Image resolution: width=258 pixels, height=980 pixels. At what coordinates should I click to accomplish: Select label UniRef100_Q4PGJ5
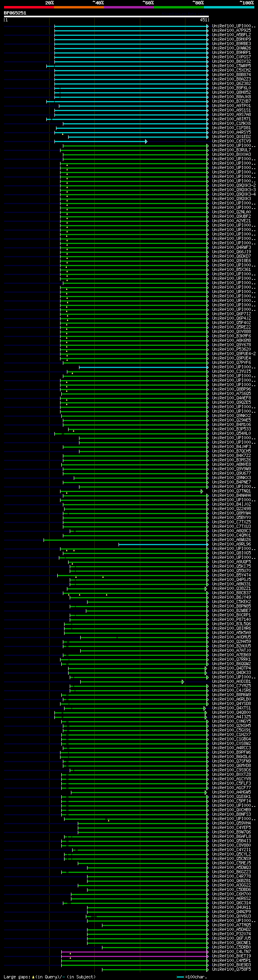click(231, 580)
